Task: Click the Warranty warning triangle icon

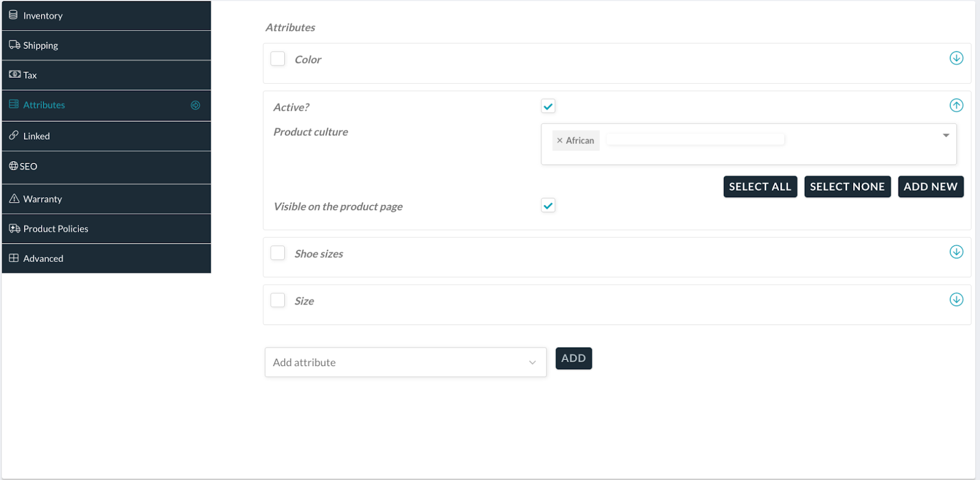Action: (14, 198)
